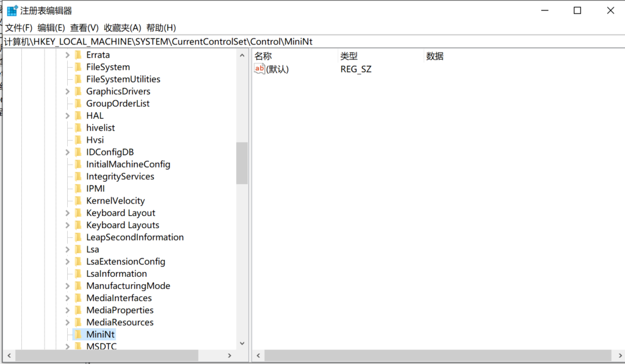The height and width of the screenshot is (364, 625).
Task: Open the 帮助(H) menu
Action: (x=161, y=28)
